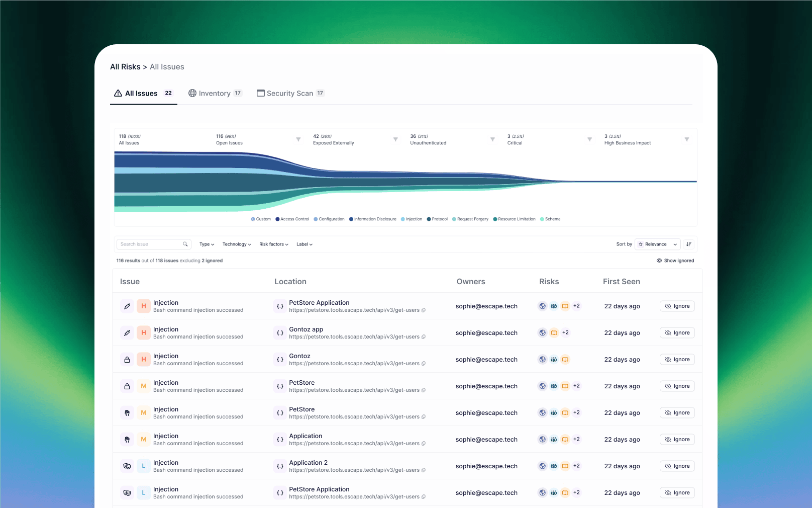Image resolution: width=812 pixels, height=508 pixels.
Task: Click the people risk icon in Application 2 row
Action: coord(554,466)
